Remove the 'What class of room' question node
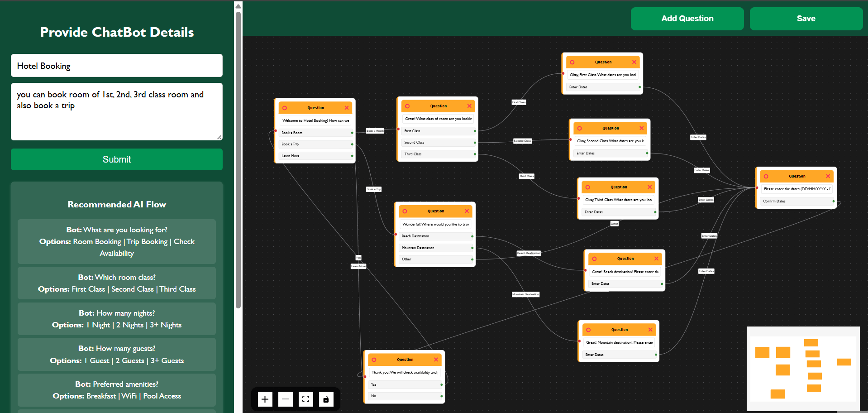The width and height of the screenshot is (868, 413). click(x=469, y=106)
